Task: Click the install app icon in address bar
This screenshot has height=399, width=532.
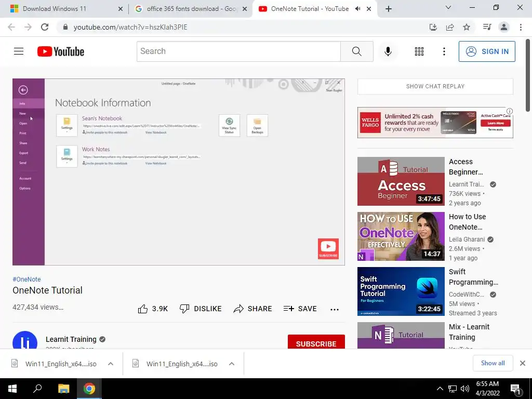Action: coord(433,27)
